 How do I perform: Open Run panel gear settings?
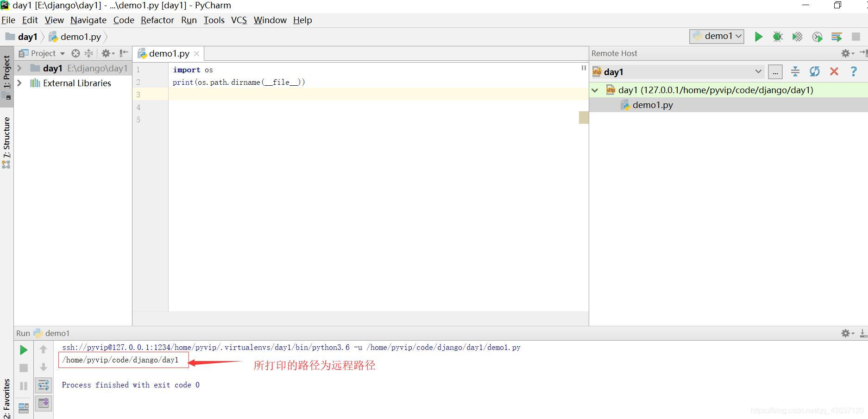point(848,333)
